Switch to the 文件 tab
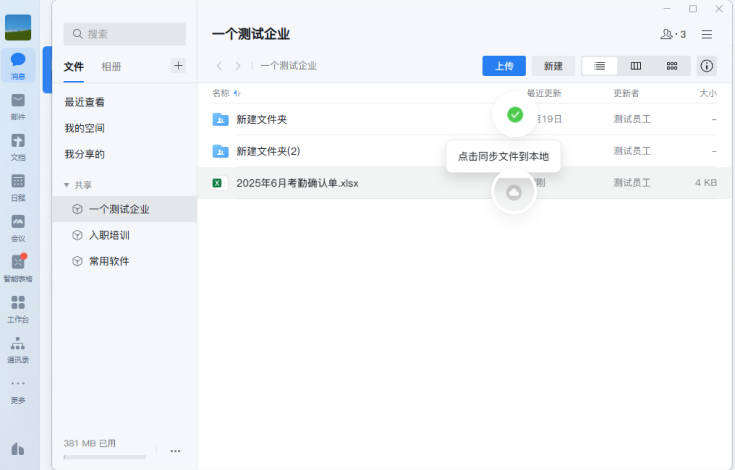 (74, 67)
